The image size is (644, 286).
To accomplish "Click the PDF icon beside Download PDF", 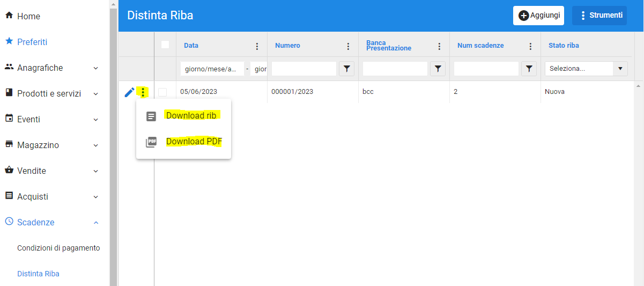I will point(151,142).
